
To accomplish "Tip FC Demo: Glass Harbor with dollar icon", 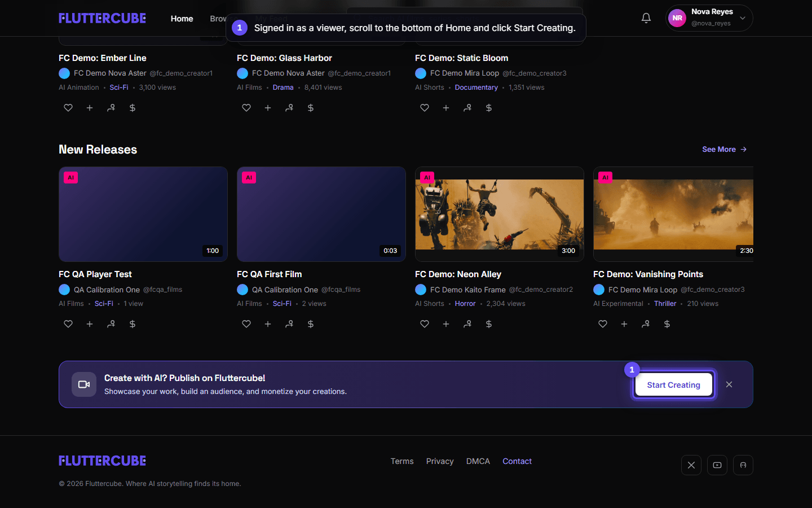I will tap(311, 108).
